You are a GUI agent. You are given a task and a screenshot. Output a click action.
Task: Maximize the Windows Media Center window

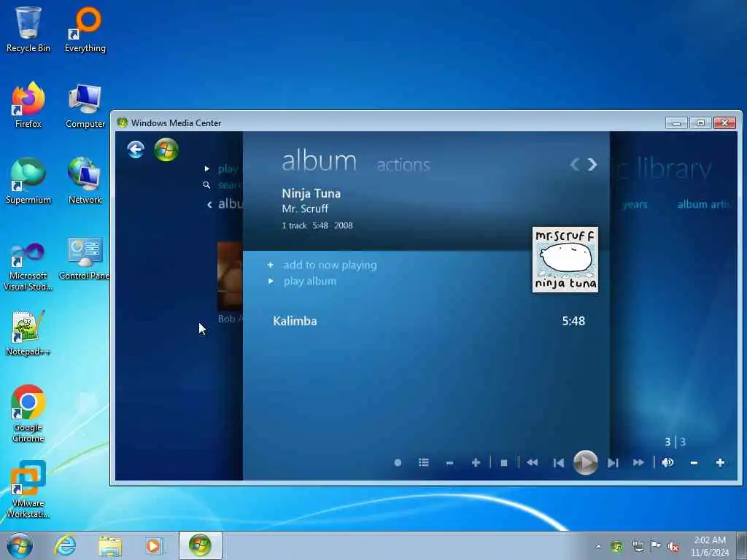click(x=700, y=123)
